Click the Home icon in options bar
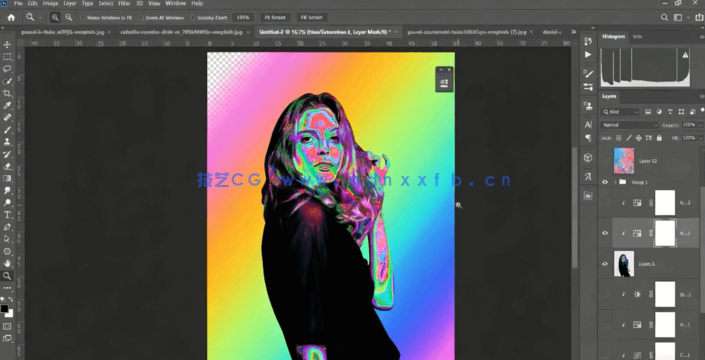This screenshot has width=705, height=360. (11, 18)
